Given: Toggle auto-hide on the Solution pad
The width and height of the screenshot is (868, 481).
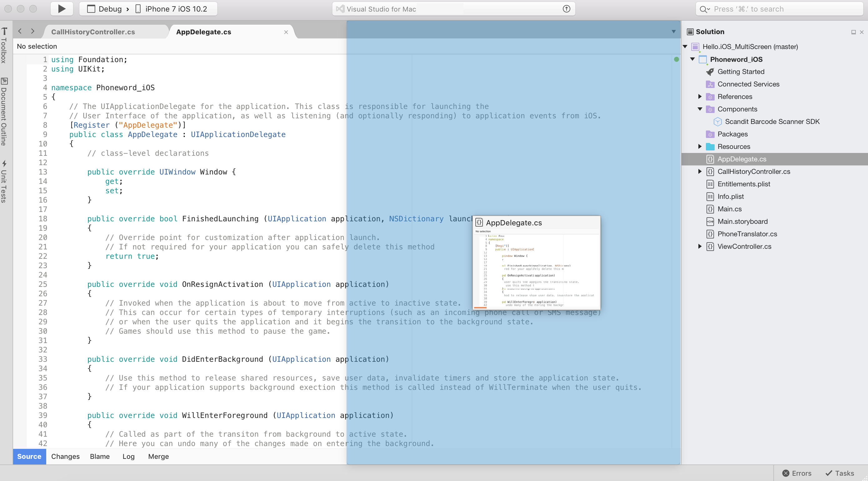Looking at the screenshot, I should tap(854, 32).
